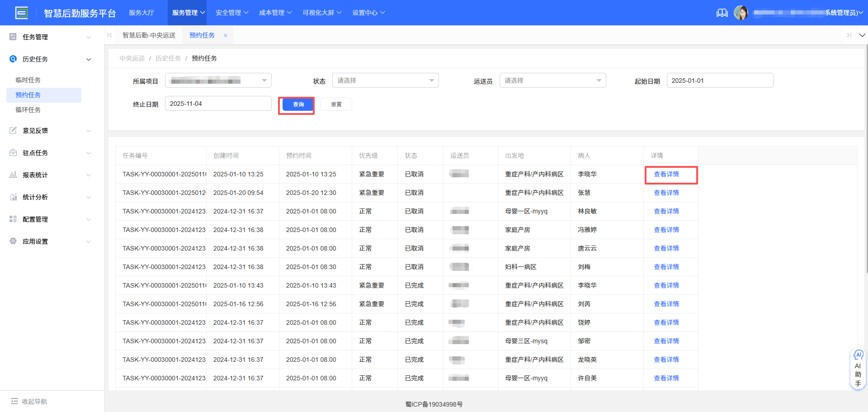Image resolution: width=868 pixels, height=412 pixels.
Task: Open the notification book icon near avatar
Action: (722, 13)
